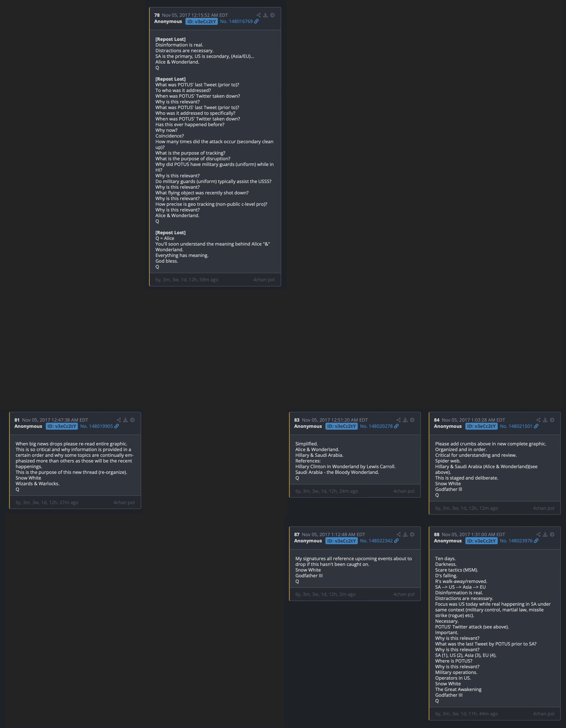
Task: Download post 81 with the download icon
Action: coord(126,420)
